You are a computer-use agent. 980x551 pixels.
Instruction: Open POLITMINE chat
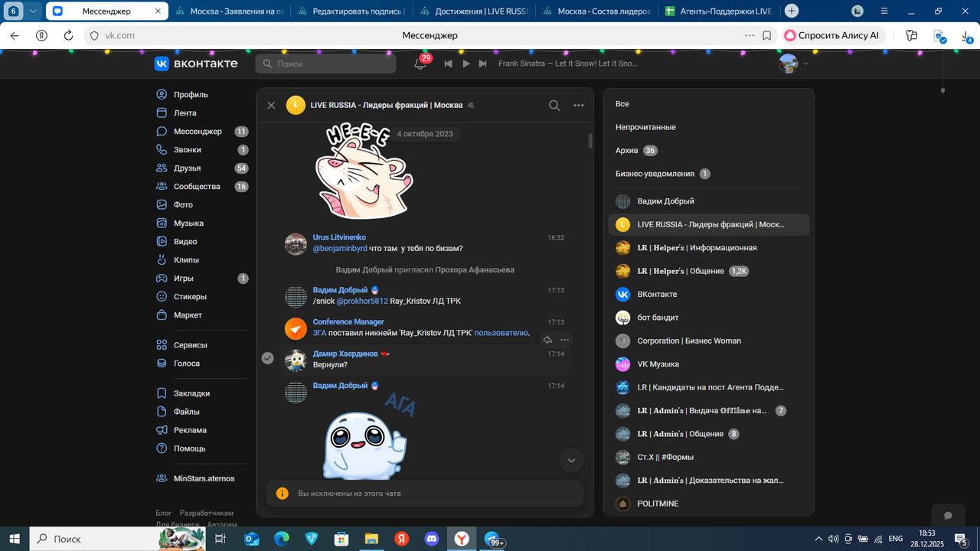tap(708, 504)
